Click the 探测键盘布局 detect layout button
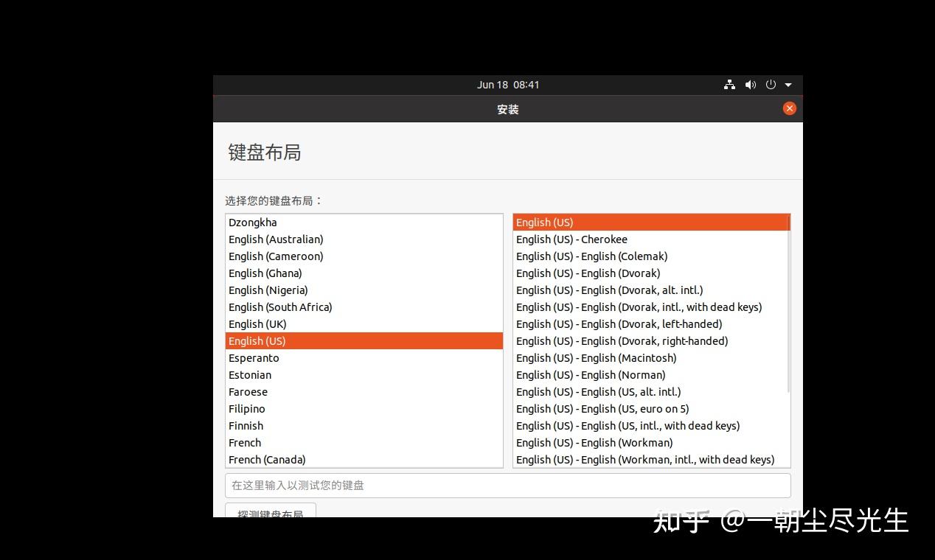Viewport: 935px width, 560px height. tap(270, 514)
